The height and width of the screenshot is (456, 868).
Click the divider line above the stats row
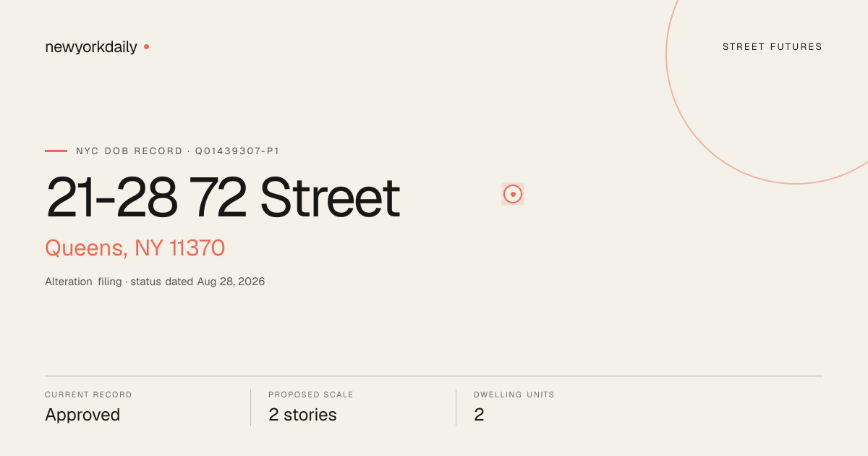[x=434, y=376]
